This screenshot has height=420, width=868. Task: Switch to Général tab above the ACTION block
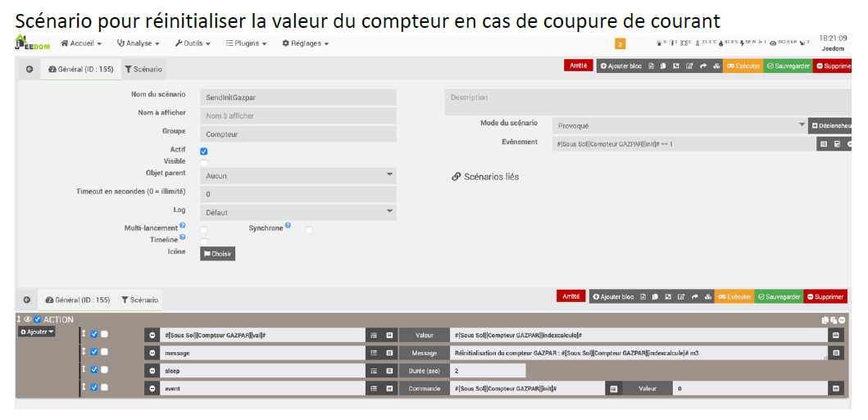pos(78,300)
